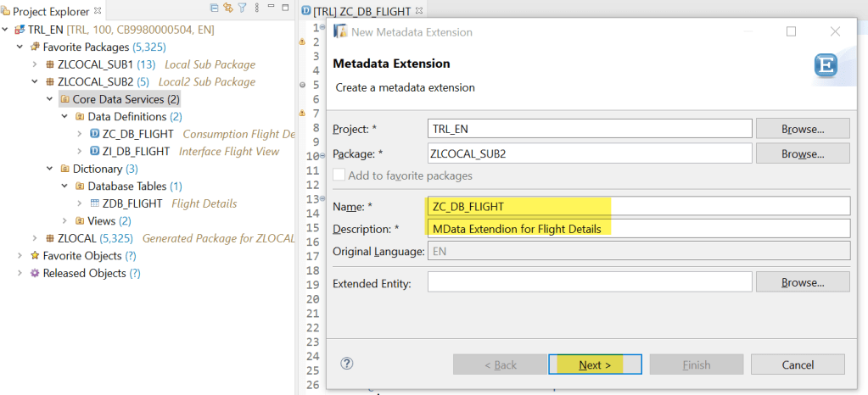
Task: Click the dialog help question mark icon
Action: click(346, 364)
